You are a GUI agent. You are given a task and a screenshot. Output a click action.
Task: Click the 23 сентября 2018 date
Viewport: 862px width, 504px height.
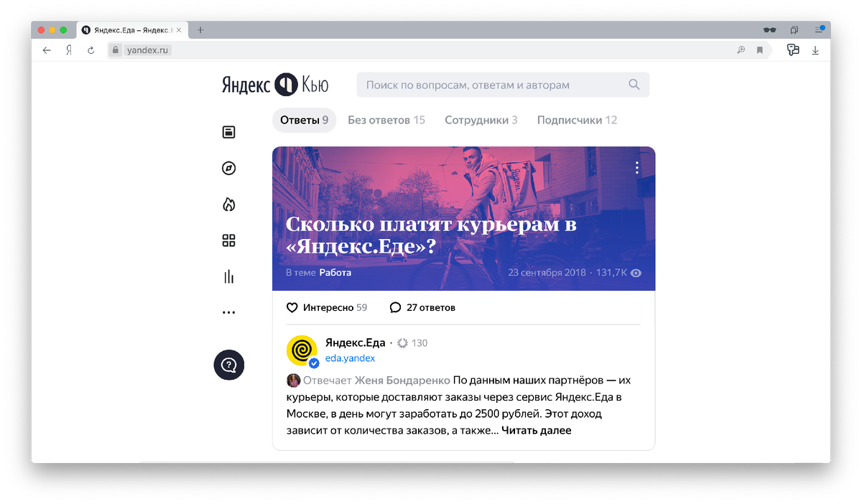tap(547, 273)
